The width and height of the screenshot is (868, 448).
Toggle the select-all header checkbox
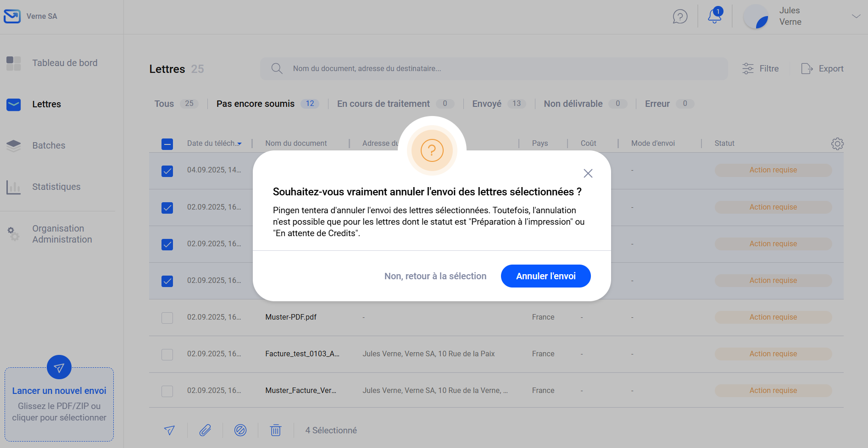pos(167,144)
